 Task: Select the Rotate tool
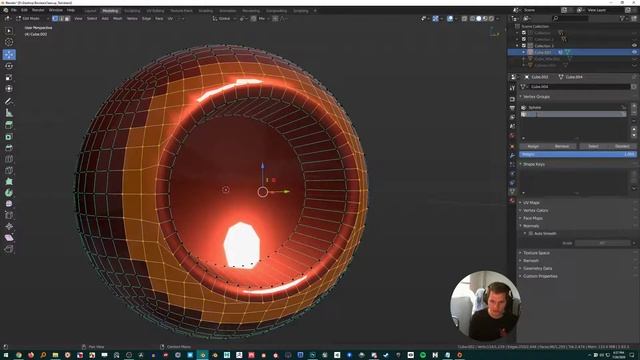point(9,66)
